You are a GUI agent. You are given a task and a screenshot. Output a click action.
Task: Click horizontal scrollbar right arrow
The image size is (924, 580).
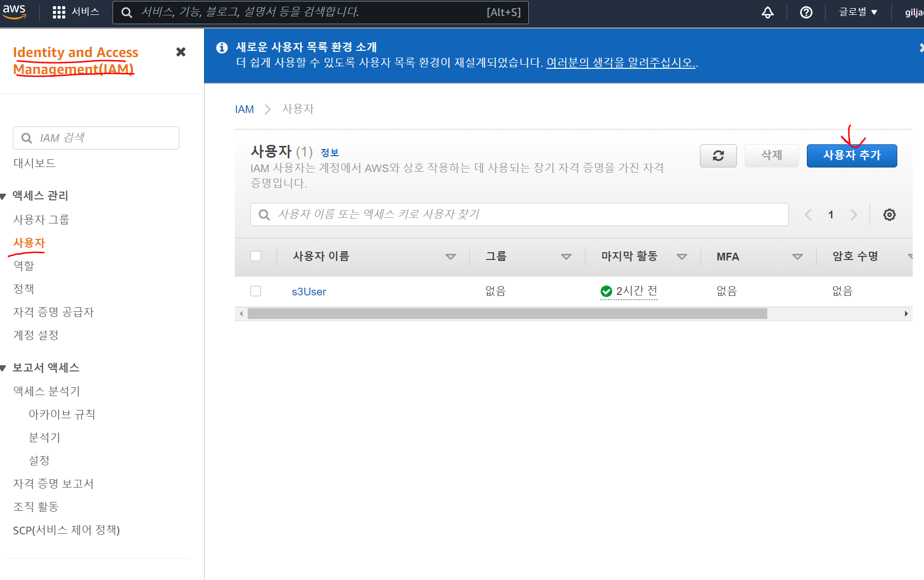906,313
